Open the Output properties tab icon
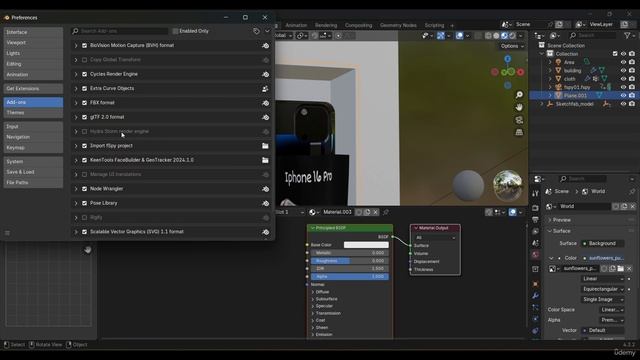 [536, 220]
